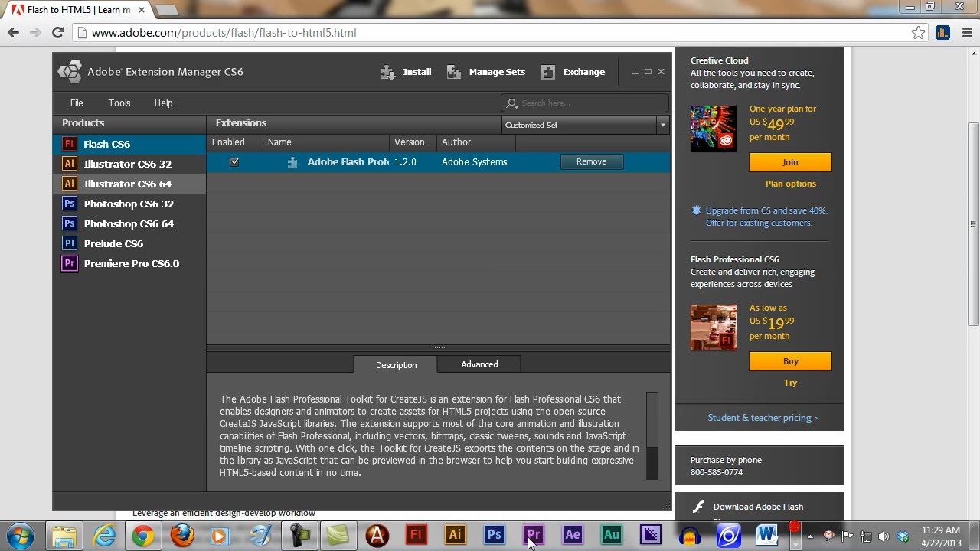
Task: Switch to the Advanced tab
Action: [479, 364]
